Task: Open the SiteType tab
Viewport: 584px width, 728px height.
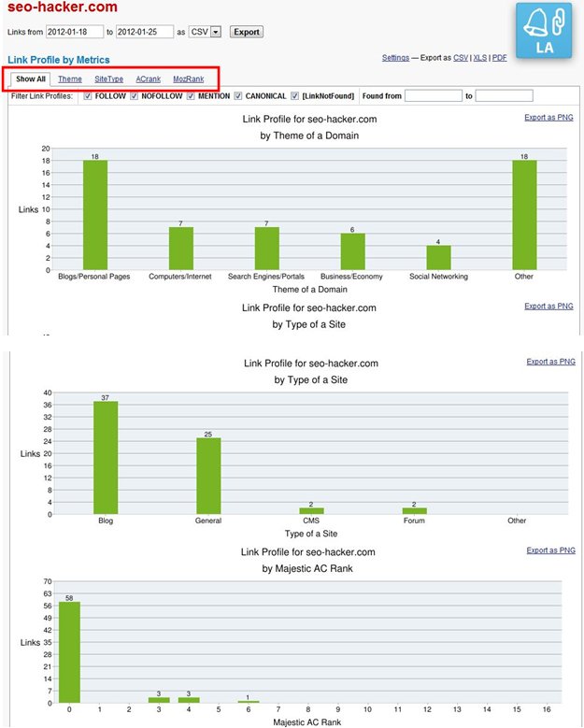Action: pos(108,79)
